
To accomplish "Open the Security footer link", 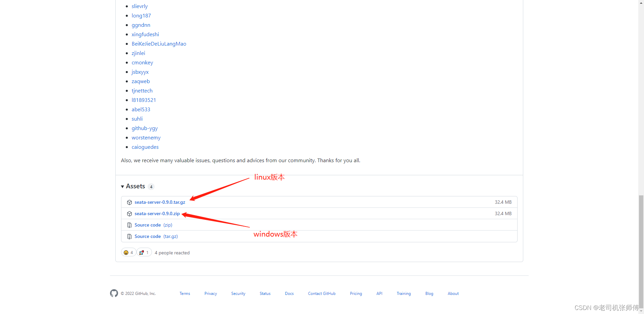I will tap(238, 294).
